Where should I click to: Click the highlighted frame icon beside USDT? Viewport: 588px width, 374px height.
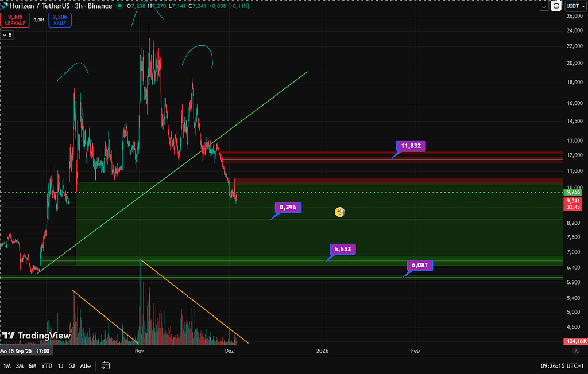(x=556, y=6)
